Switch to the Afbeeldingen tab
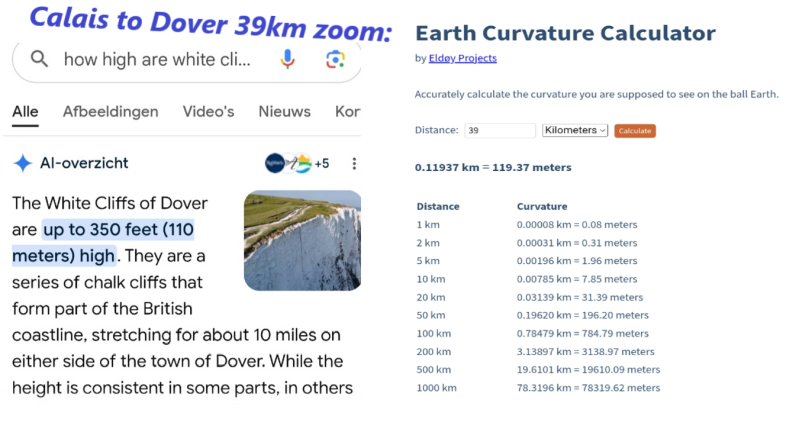This screenshot has width=799, height=432. pos(110,111)
